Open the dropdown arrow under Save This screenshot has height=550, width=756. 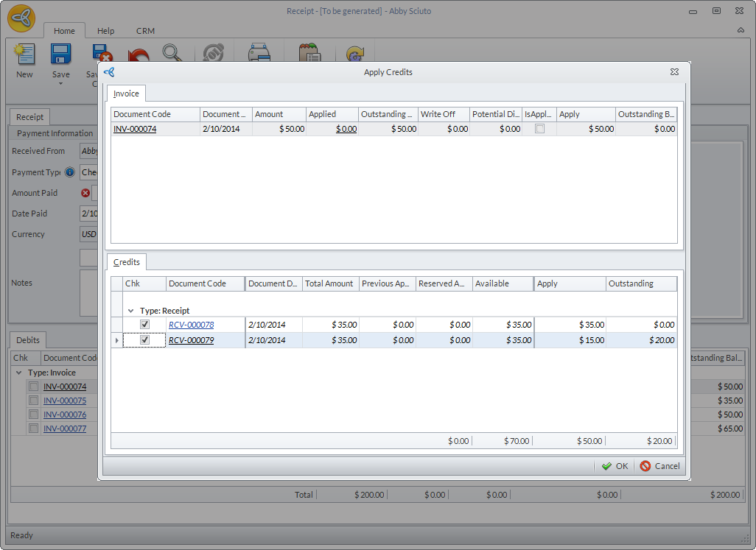click(60, 83)
